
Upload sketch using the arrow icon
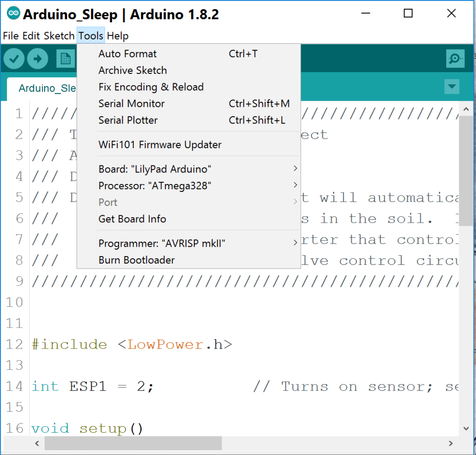tap(37, 59)
